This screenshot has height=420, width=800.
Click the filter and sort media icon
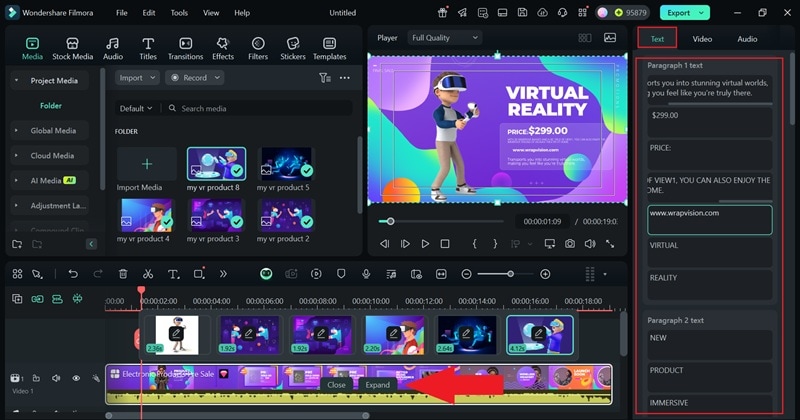click(325, 78)
